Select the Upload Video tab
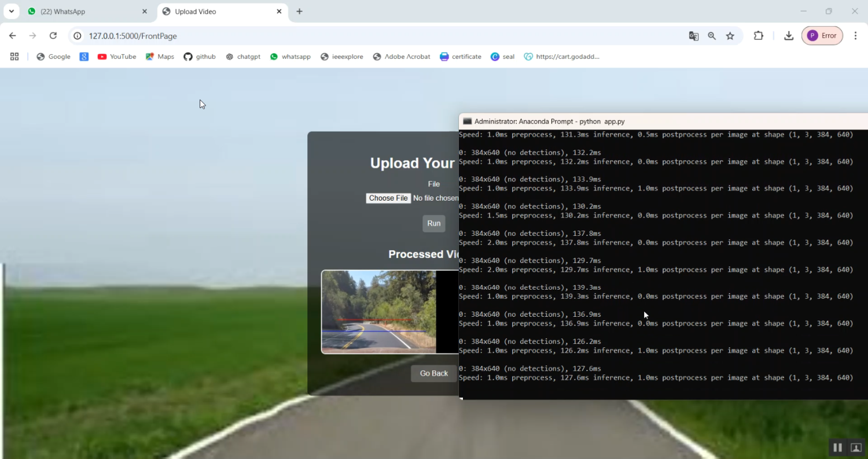 [223, 12]
